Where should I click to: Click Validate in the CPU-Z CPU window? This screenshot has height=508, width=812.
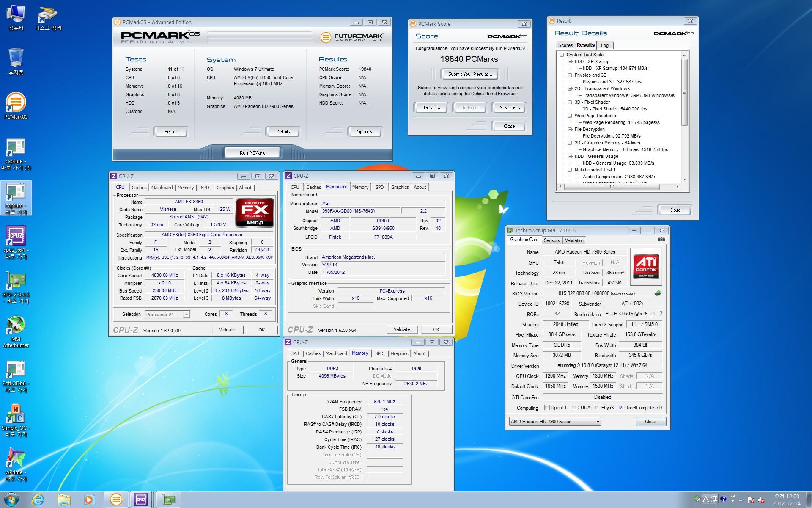click(x=227, y=330)
